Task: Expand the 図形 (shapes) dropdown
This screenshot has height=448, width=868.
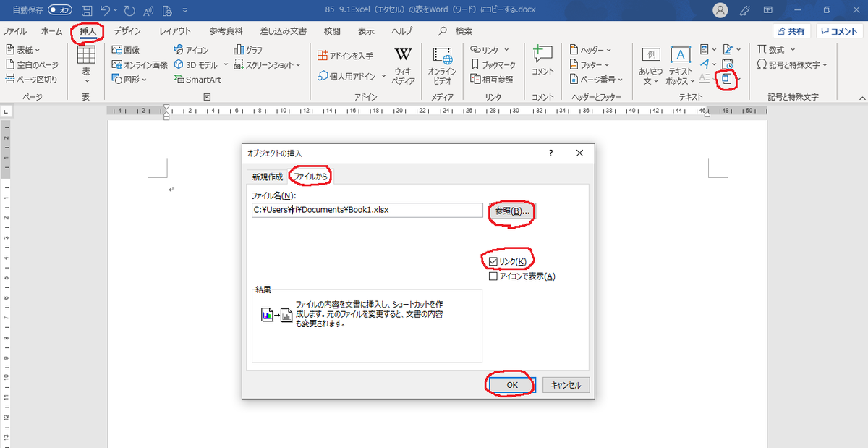Action: (x=145, y=80)
